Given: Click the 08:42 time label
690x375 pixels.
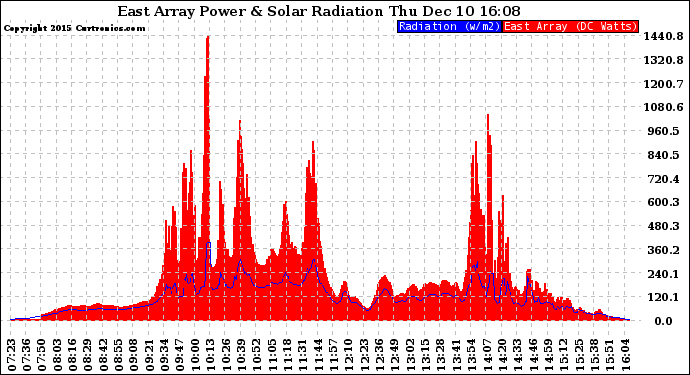Looking at the screenshot, I should coord(104,355).
